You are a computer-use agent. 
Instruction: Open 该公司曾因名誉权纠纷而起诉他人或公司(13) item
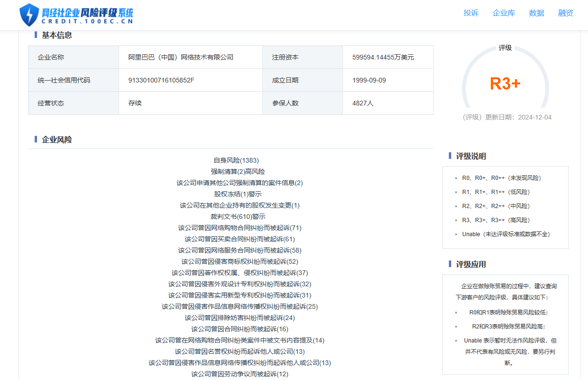pyautogui.click(x=239, y=351)
